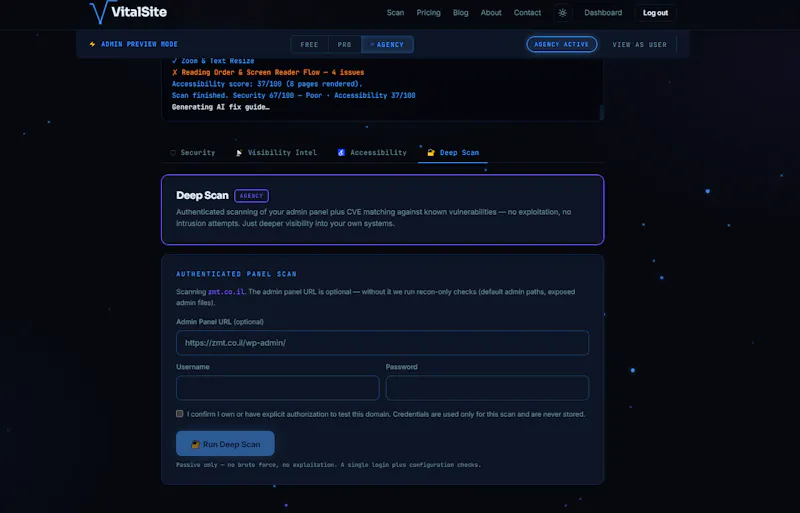Click the 'Accessibility score: 37/100' log line
This screenshot has width=800, height=513.
point(267,84)
